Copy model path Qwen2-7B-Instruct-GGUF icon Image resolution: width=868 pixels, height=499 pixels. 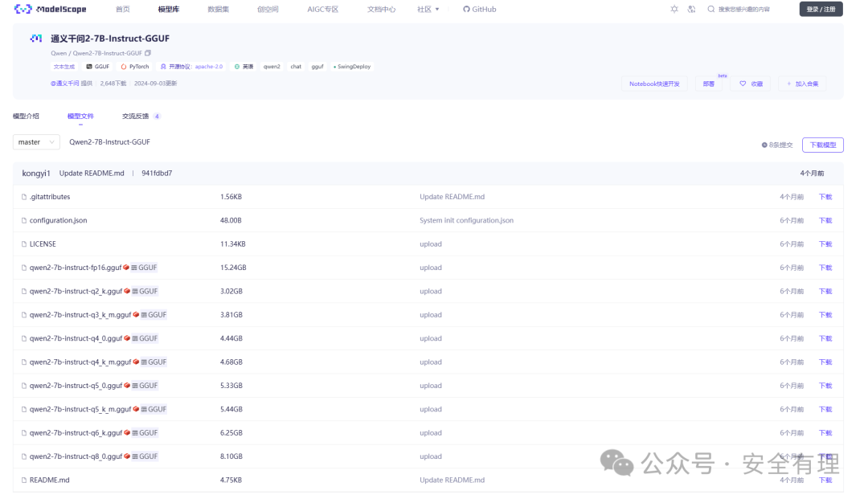coord(148,53)
